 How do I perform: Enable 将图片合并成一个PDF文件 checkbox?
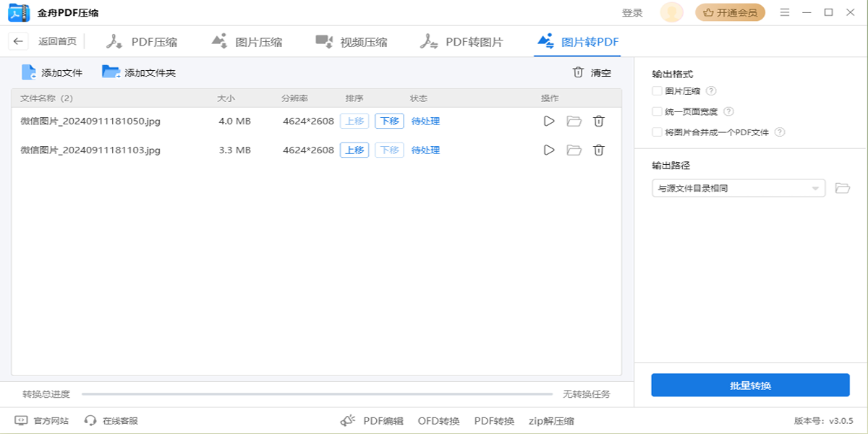pos(657,132)
